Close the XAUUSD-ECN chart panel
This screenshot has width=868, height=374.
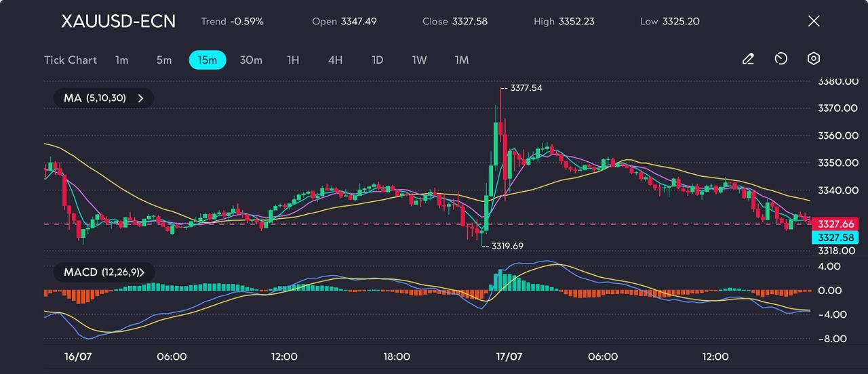click(x=814, y=21)
